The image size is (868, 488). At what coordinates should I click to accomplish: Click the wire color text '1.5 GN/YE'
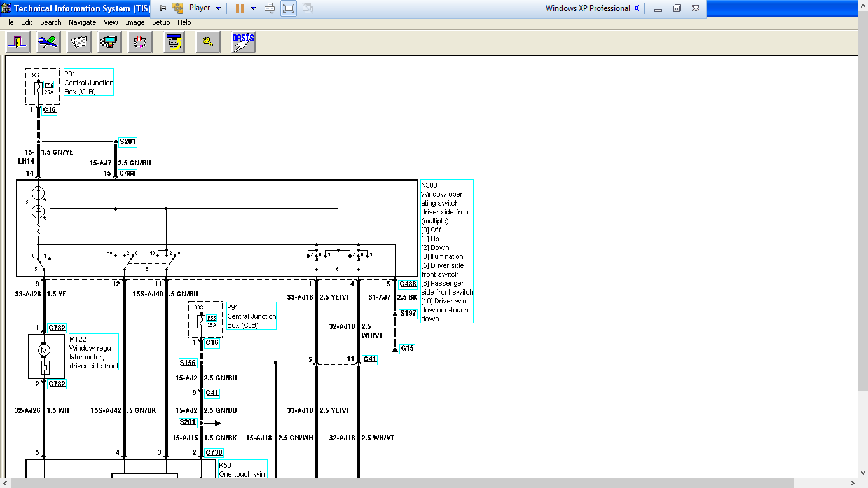57,153
